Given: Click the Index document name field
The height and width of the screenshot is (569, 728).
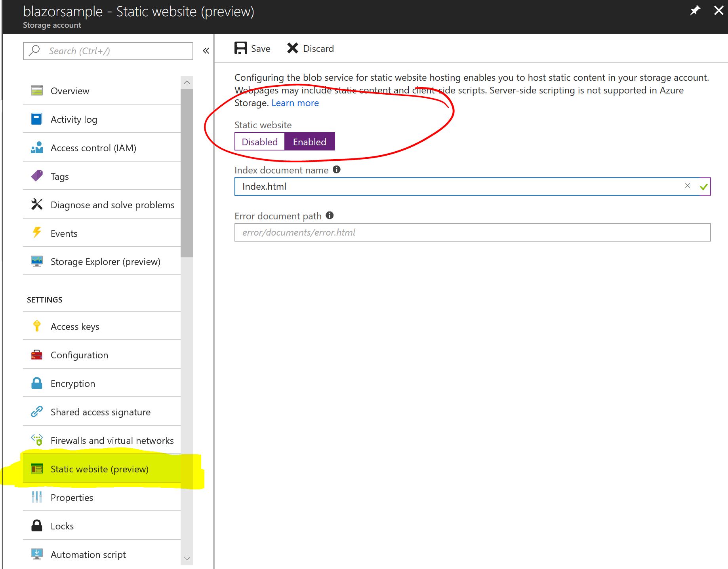Looking at the screenshot, I should click(x=473, y=186).
